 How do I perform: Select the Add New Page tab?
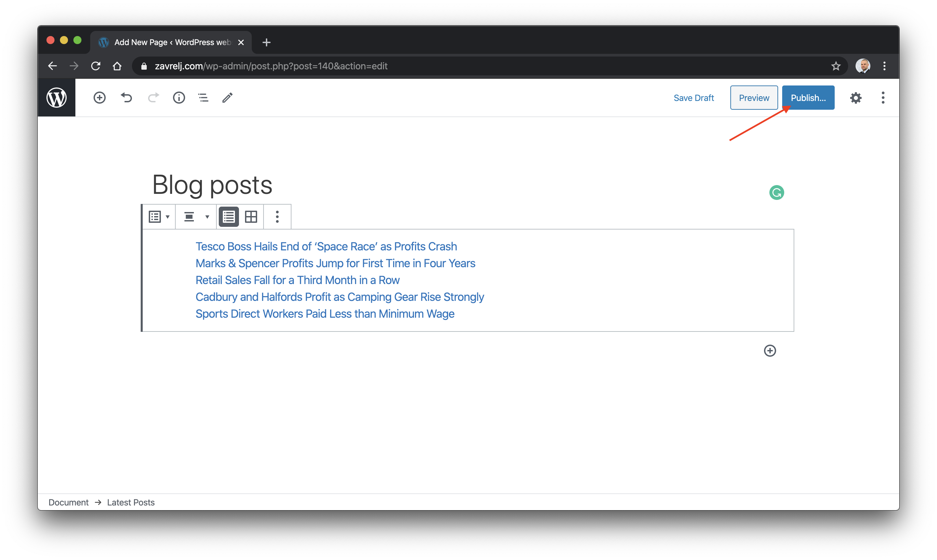pyautogui.click(x=172, y=42)
